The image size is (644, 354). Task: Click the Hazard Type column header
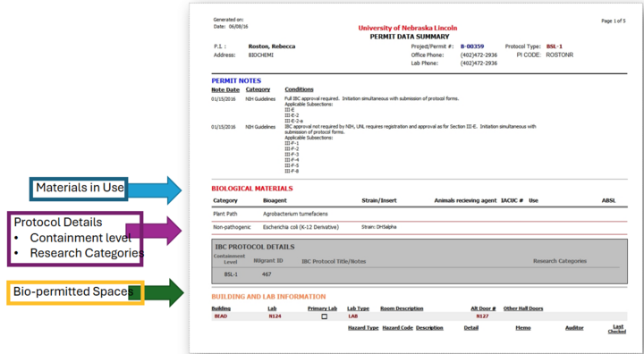tap(363, 328)
